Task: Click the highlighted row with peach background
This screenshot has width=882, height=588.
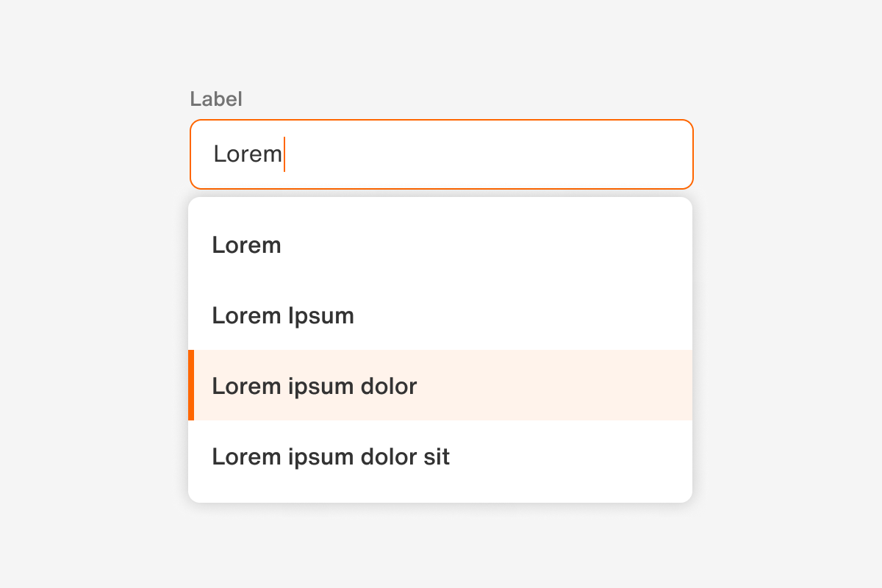Action: (x=441, y=385)
